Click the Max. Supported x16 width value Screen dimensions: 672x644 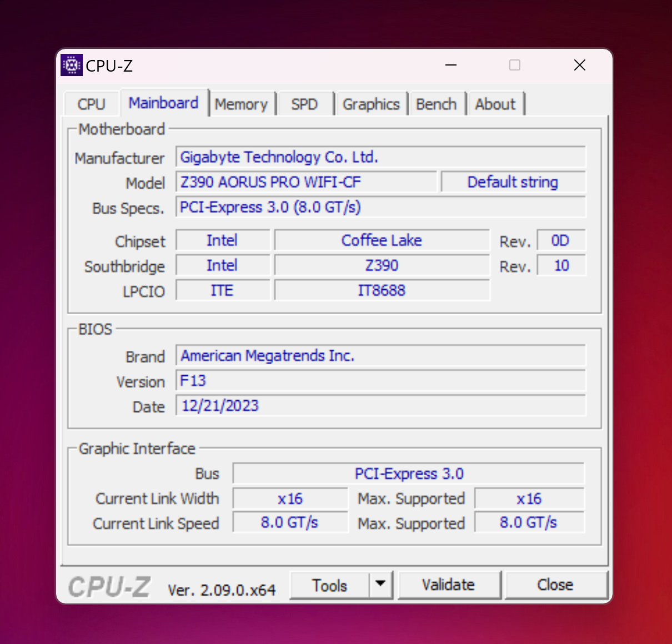pos(529,499)
